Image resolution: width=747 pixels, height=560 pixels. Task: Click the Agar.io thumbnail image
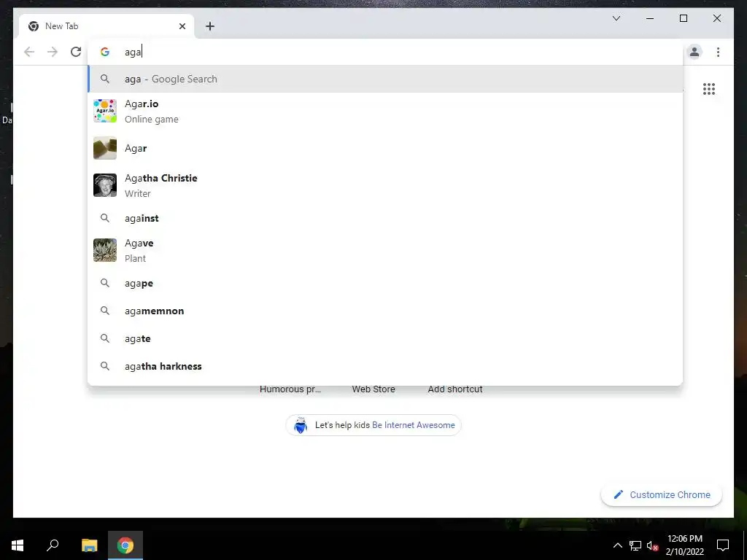[x=105, y=111]
